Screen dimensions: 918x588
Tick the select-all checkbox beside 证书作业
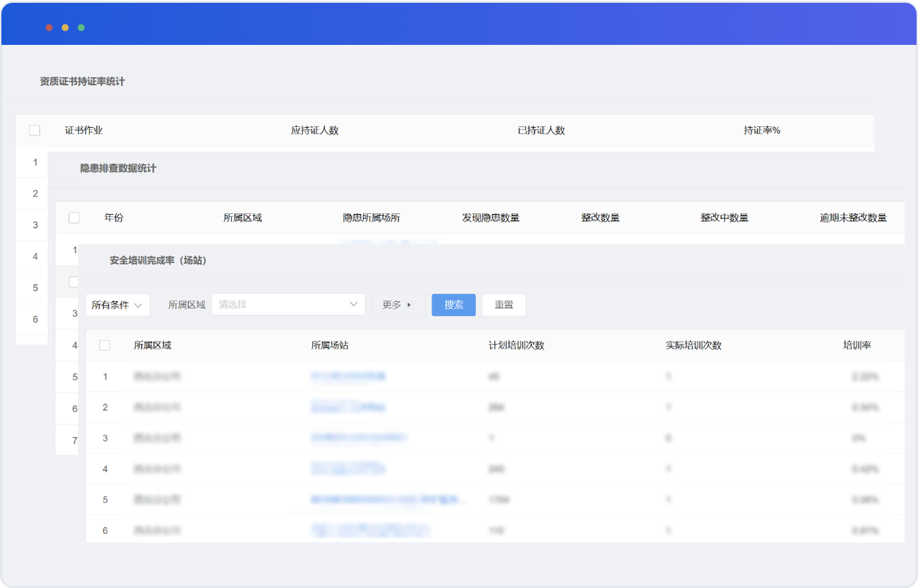coord(34,131)
